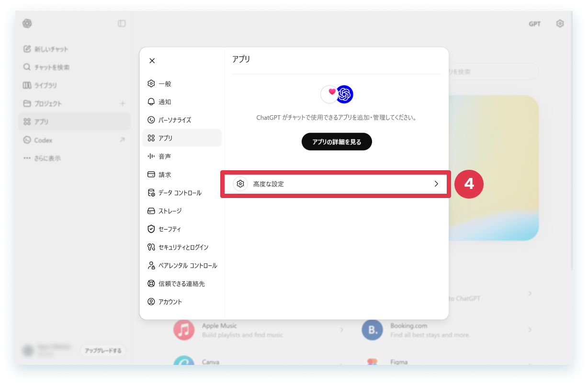Viewport: 588px width, 385px height.
Task: Open データ コントロール settings tab
Action: [x=182, y=193]
